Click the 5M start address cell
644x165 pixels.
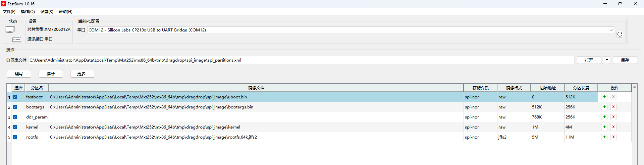[x=547, y=137]
